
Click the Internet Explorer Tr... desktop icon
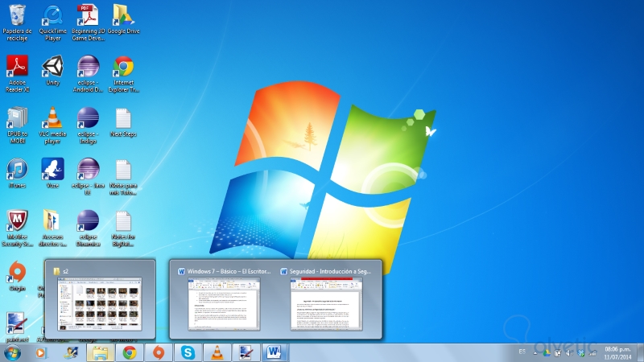[x=123, y=74]
